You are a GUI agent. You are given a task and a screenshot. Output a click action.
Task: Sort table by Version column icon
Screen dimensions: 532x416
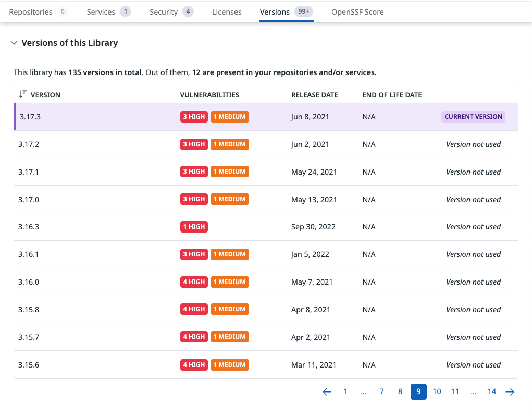pyautogui.click(x=22, y=94)
